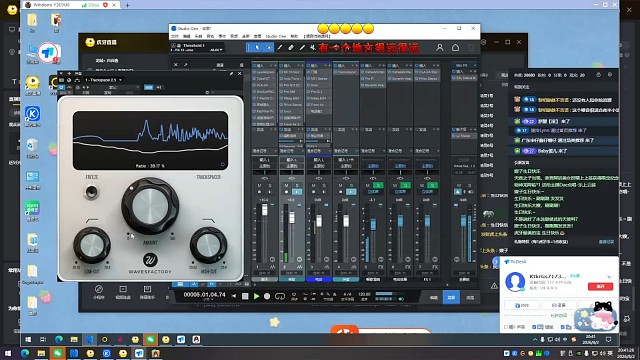Screen dimensions: 640x360
Task: Toggle Solo on the fourth Trackspacer channel
Action: (351, 186)
